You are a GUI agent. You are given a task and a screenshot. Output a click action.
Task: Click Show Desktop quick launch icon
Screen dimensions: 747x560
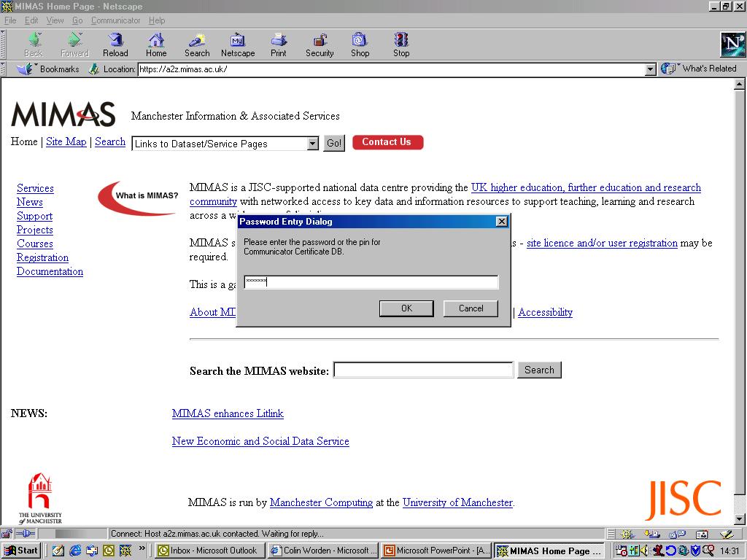pos(58,551)
